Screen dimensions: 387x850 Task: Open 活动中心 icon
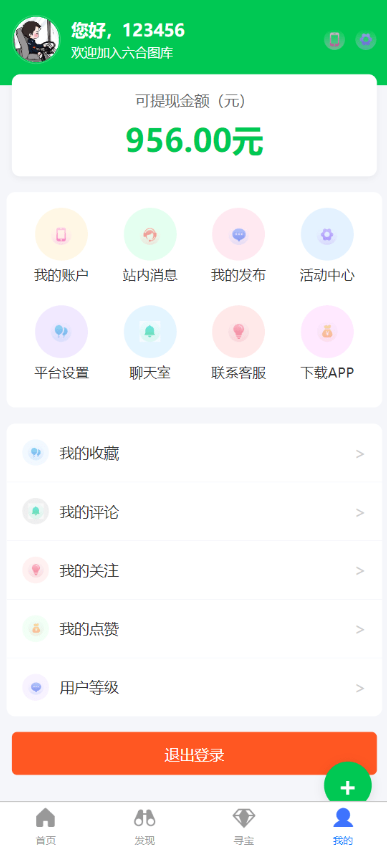click(x=327, y=234)
